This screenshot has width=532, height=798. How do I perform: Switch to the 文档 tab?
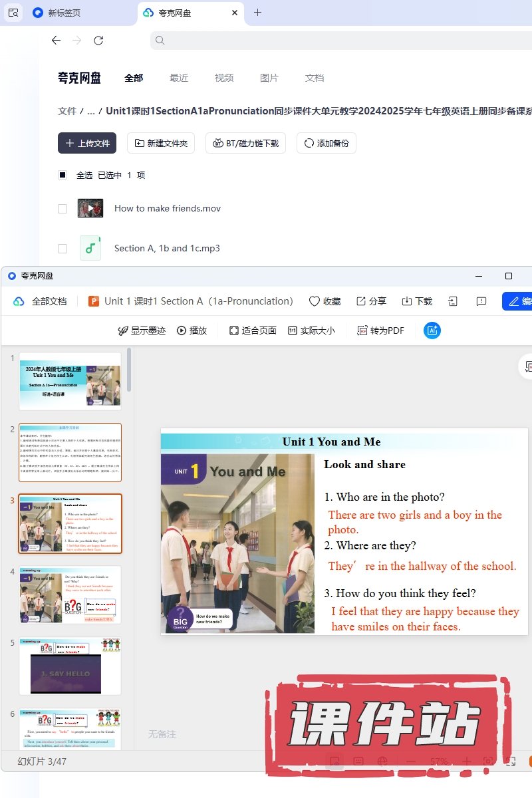point(315,78)
